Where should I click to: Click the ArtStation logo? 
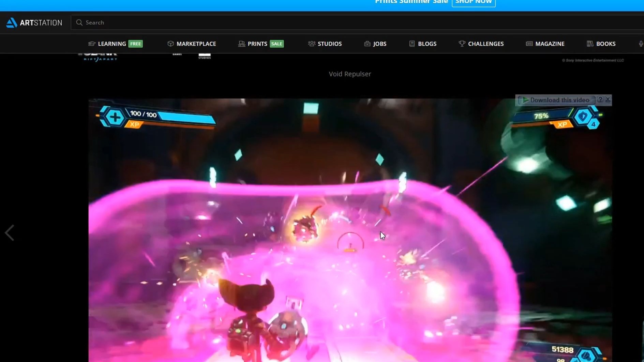(x=34, y=22)
